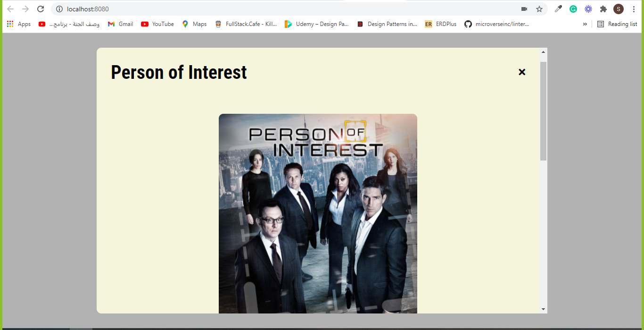Open the Extensions puzzle menu
Screen dimensions: 644x330
603,9
